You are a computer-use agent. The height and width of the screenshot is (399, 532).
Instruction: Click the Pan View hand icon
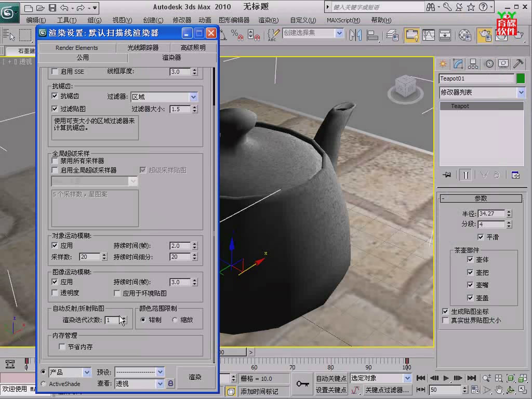[498, 390]
